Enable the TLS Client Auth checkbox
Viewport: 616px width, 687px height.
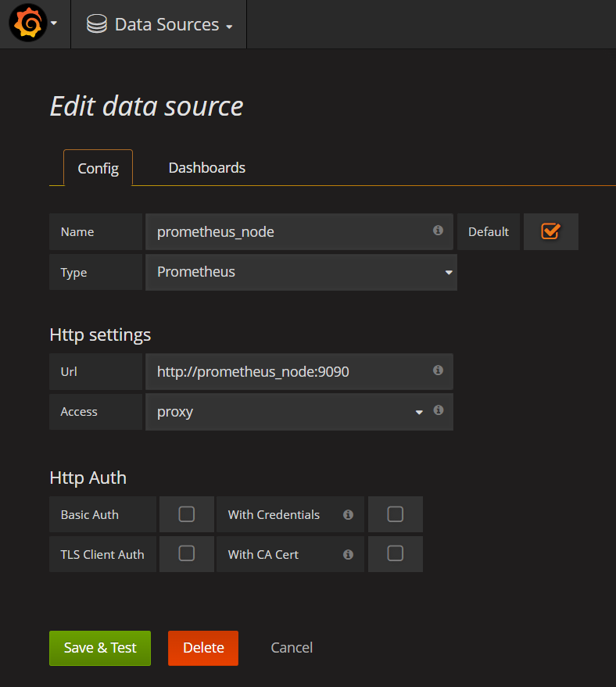(x=186, y=553)
